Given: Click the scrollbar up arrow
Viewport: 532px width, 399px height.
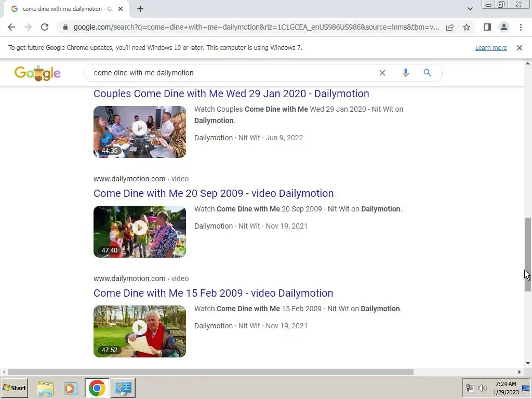Looking at the screenshot, I should 528,63.
